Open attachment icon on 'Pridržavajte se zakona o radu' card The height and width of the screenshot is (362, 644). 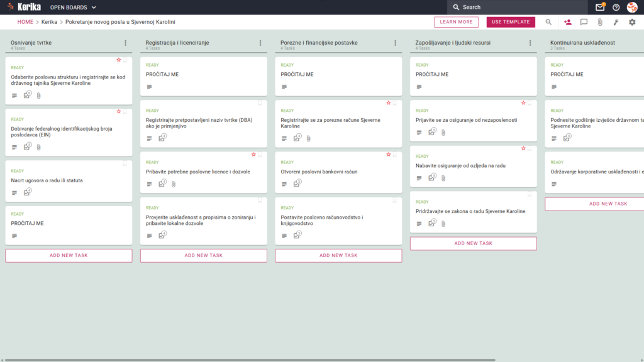click(x=443, y=224)
